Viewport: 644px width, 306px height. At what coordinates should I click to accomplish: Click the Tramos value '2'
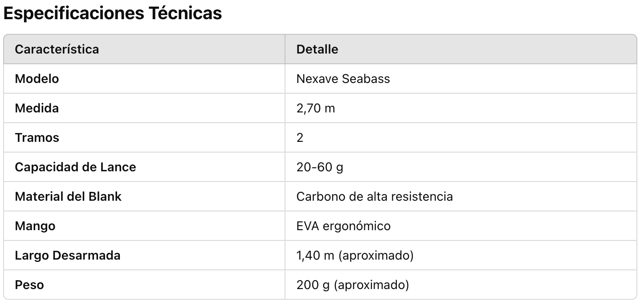point(300,137)
